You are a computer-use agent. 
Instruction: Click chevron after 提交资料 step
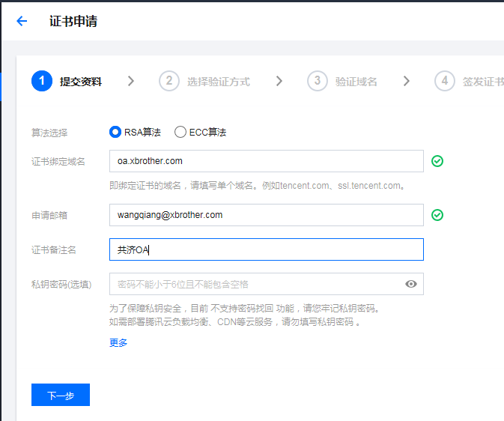(x=131, y=81)
